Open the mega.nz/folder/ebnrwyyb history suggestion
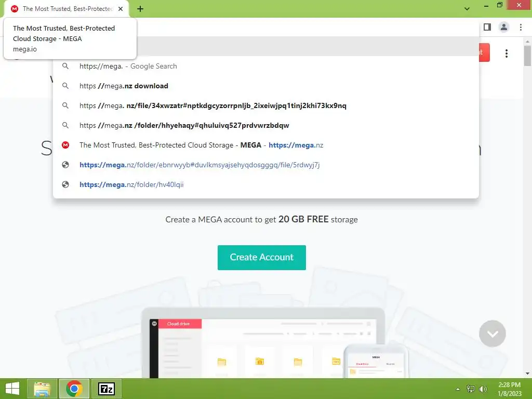Viewport: 532px width, 399px height. click(x=266, y=165)
